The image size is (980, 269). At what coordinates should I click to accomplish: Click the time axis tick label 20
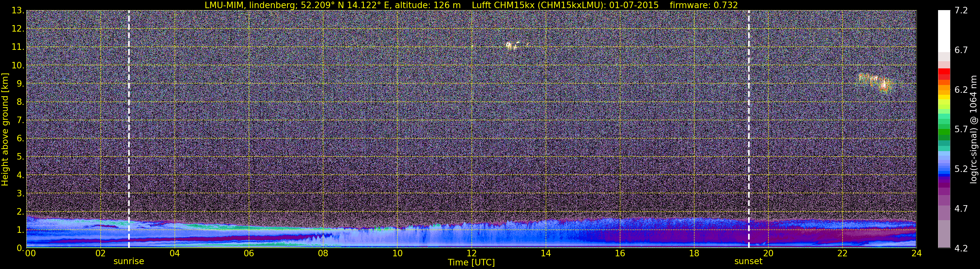tap(768, 253)
